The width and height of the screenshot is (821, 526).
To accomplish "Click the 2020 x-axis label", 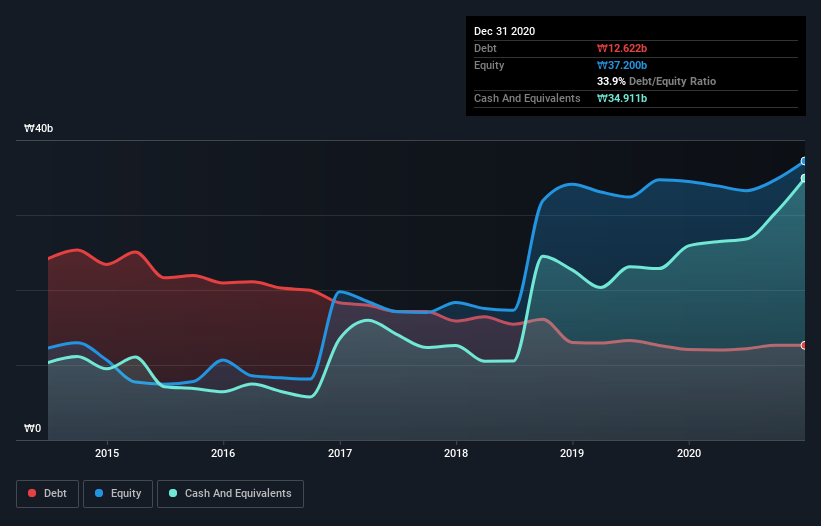I will point(689,453).
